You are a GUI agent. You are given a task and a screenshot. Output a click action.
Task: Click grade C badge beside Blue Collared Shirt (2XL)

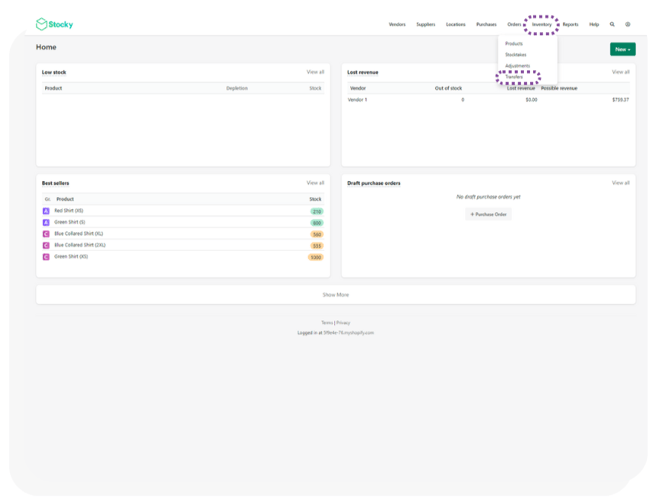click(46, 245)
